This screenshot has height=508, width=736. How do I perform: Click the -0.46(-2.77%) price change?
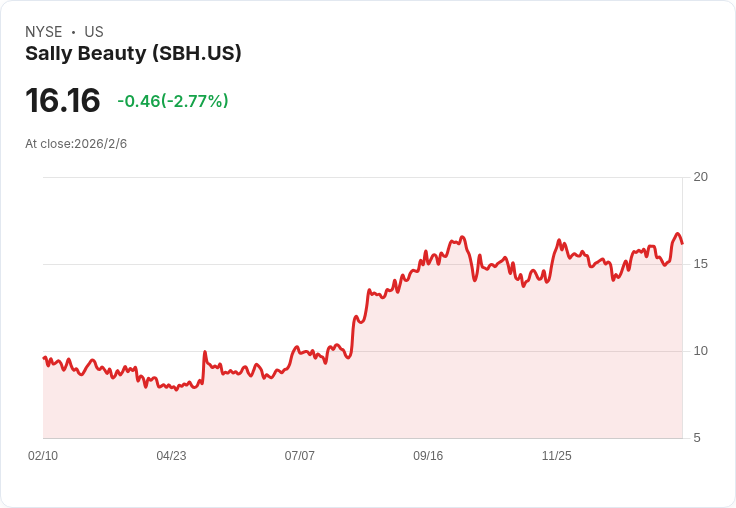[172, 101]
